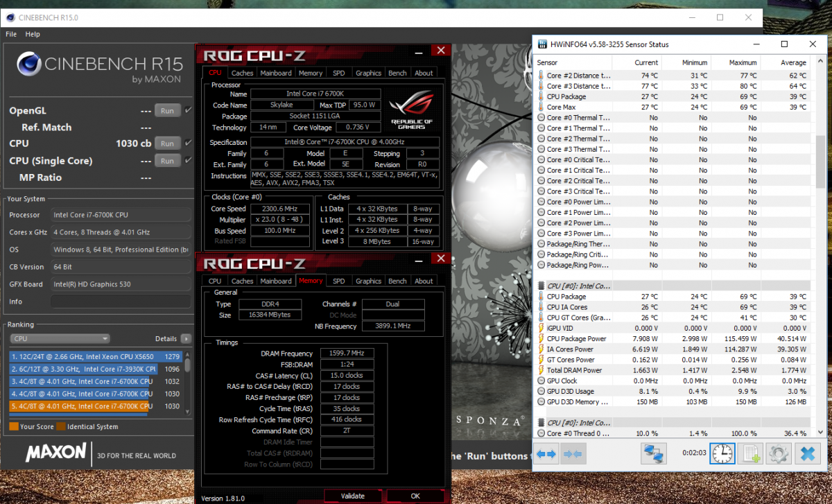Screen dimensions: 832x504
Task: Select ranking entry 2. Intel Core i7-3930K
Action: tap(96, 369)
